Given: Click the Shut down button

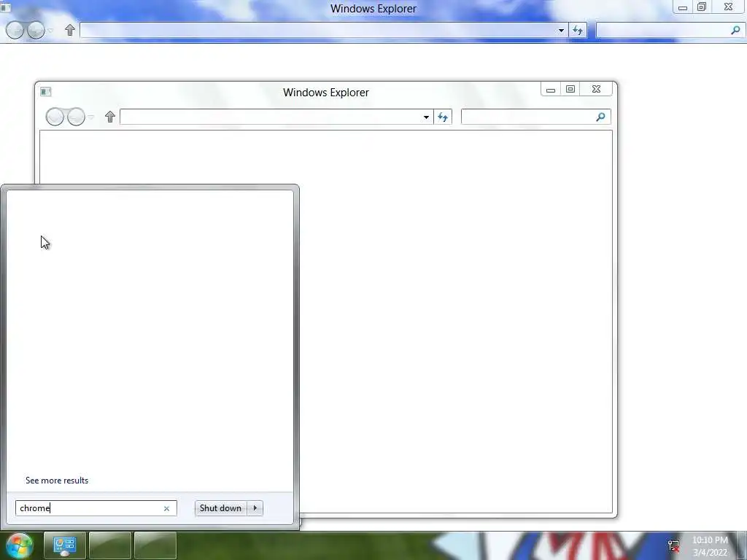Looking at the screenshot, I should [220, 508].
